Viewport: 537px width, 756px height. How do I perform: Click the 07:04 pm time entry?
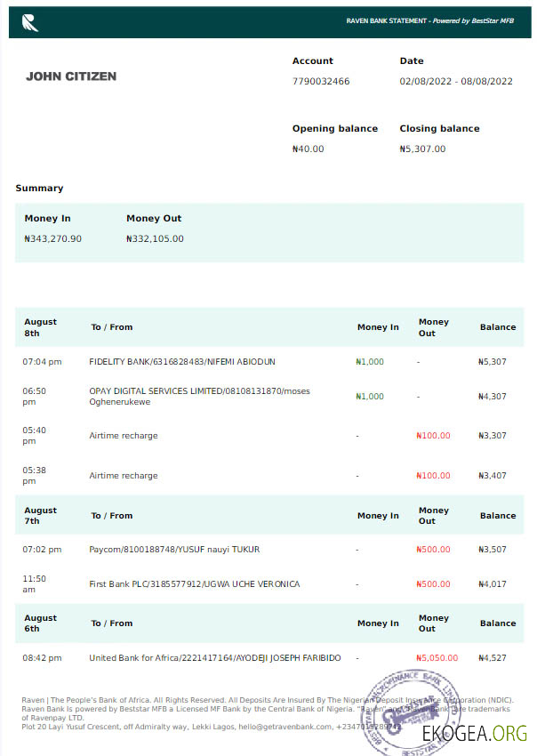pyautogui.click(x=42, y=362)
